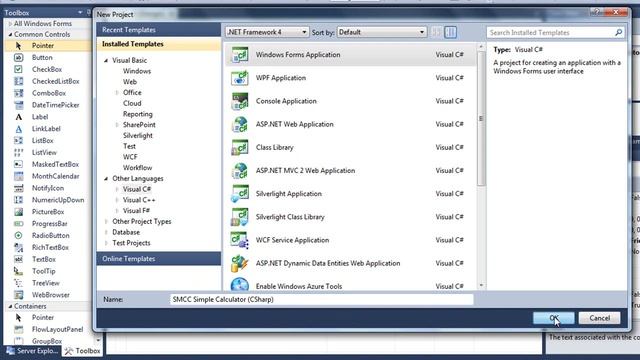Image resolution: width=640 pixels, height=360 pixels.
Task: Select ASP.NET MVC 2 Web Application icon
Action: [240, 171]
